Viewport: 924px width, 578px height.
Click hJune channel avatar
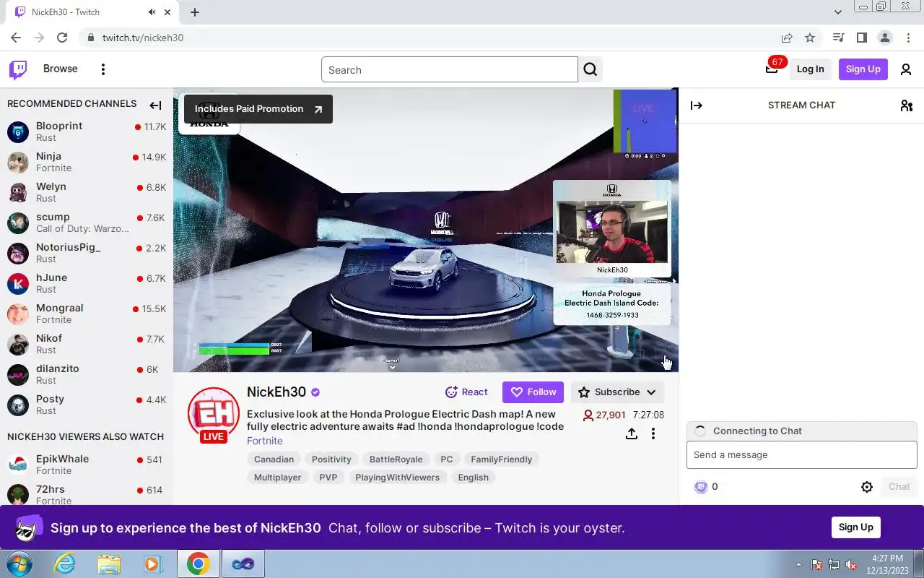click(x=18, y=283)
